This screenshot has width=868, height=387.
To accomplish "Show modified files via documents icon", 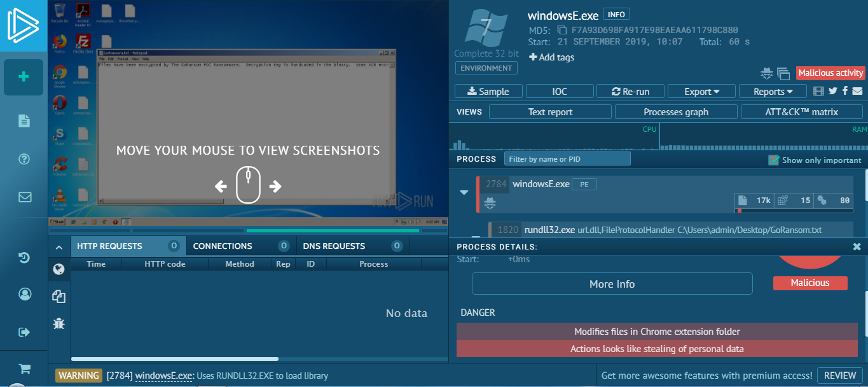I will click(59, 296).
